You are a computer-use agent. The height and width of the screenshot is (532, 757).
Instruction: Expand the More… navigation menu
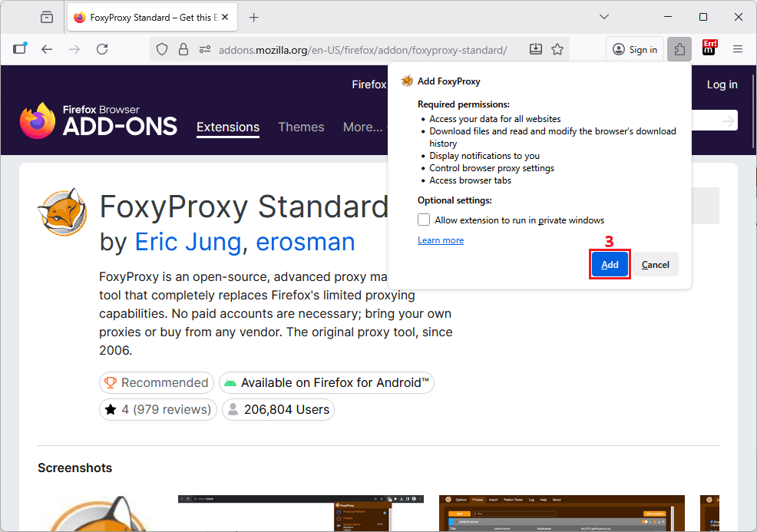coord(362,127)
